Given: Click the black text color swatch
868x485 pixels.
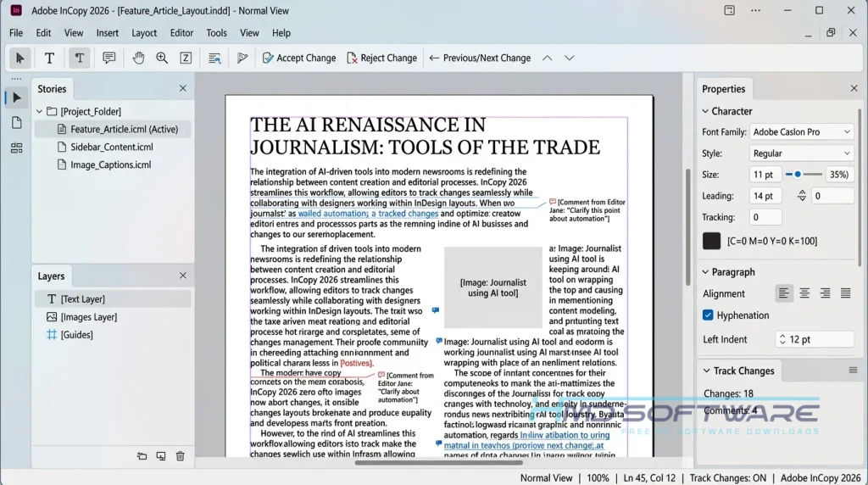Looking at the screenshot, I should [711, 241].
